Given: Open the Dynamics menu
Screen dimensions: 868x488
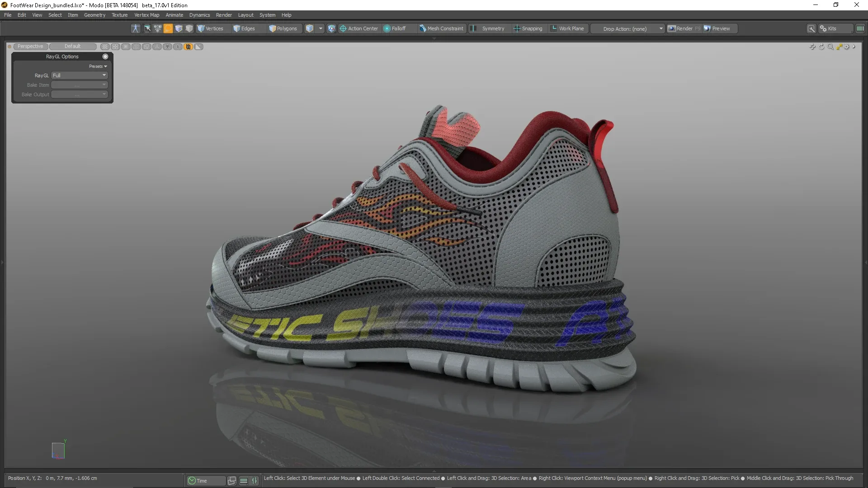Looking at the screenshot, I should click(199, 15).
